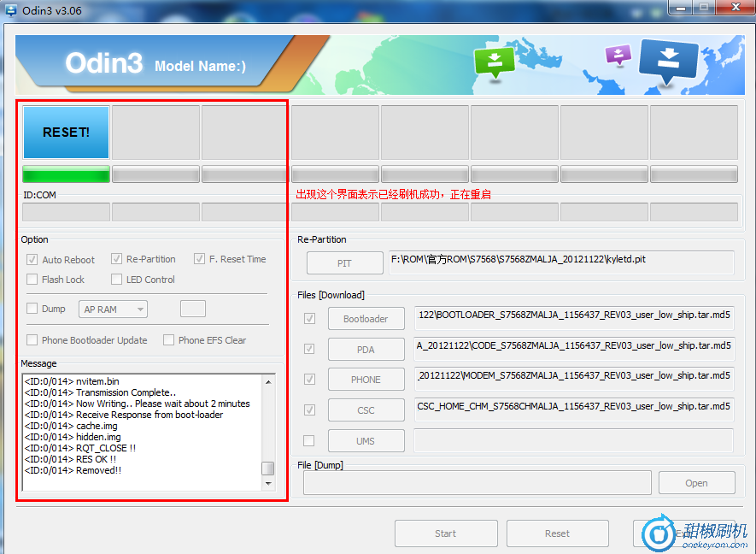The height and width of the screenshot is (554, 756).
Task: Select the PDA file slot button
Action: [366, 349]
